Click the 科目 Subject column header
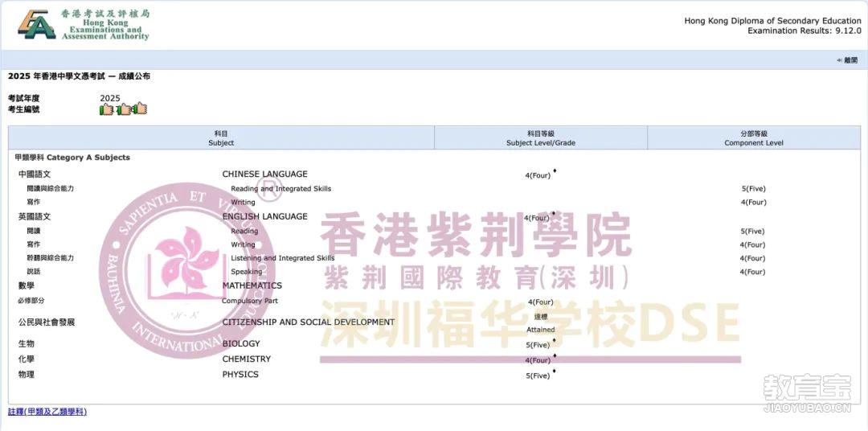The height and width of the screenshot is (431, 868). [221, 138]
